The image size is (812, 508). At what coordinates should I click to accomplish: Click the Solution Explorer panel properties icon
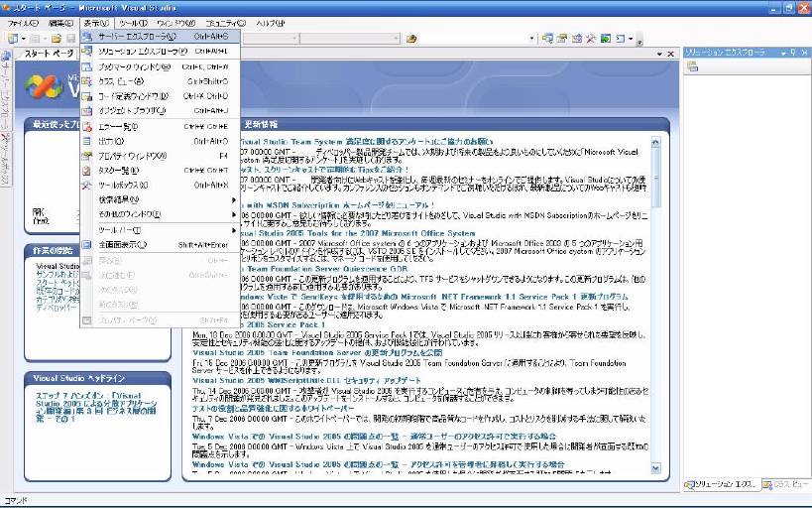point(692,66)
